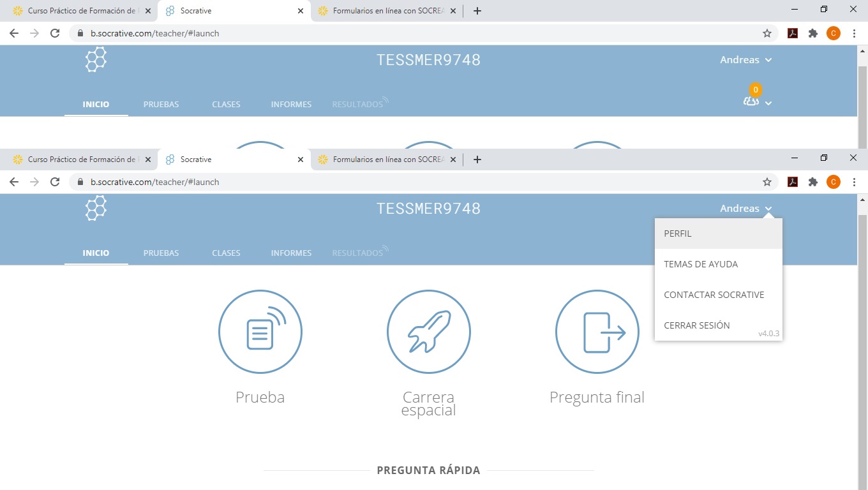The image size is (868, 490).
Task: Go back in the lower browser window
Action: [x=14, y=182]
